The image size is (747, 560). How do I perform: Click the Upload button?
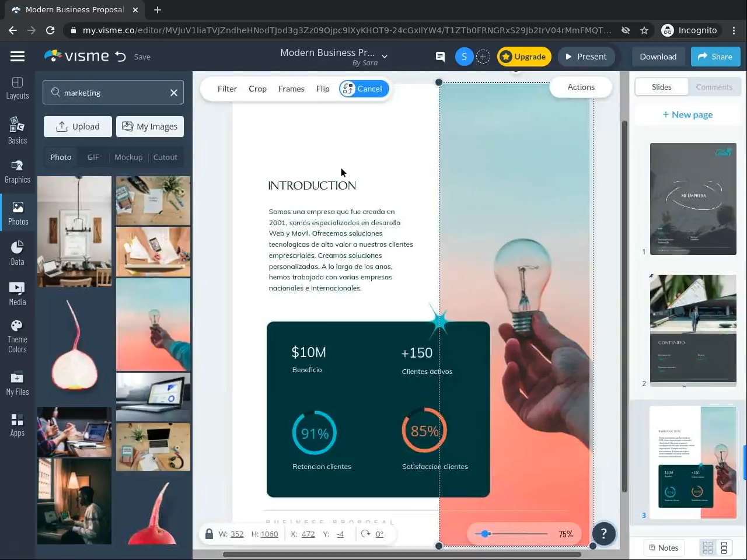tap(78, 127)
